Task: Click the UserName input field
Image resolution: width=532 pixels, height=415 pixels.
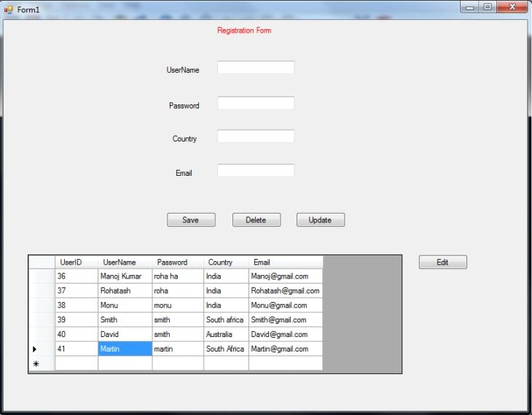Action: point(256,67)
